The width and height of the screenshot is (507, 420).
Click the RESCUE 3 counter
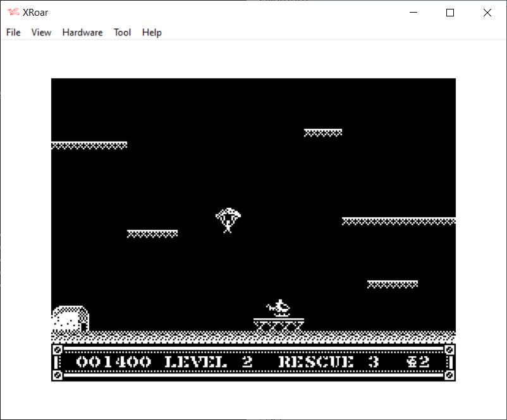click(328, 362)
